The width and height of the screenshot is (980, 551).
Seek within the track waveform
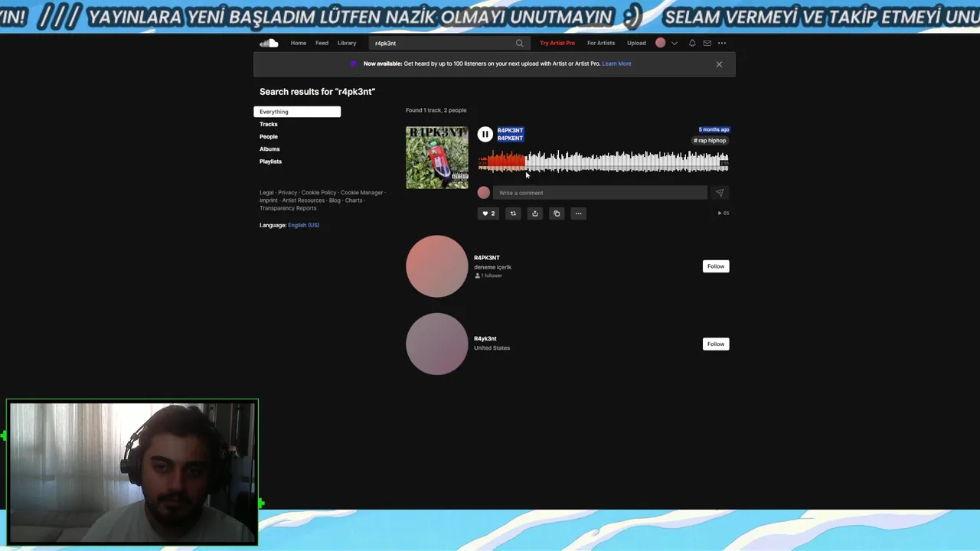603,161
